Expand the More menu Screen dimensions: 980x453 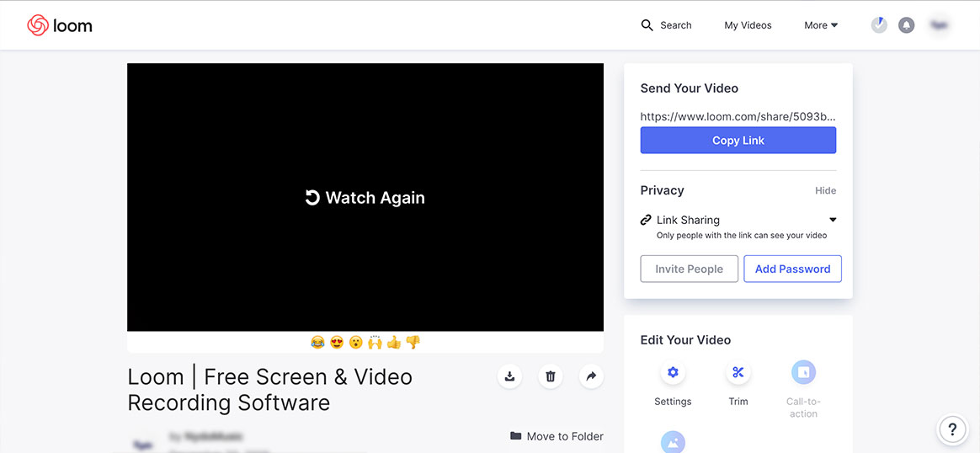tap(821, 25)
